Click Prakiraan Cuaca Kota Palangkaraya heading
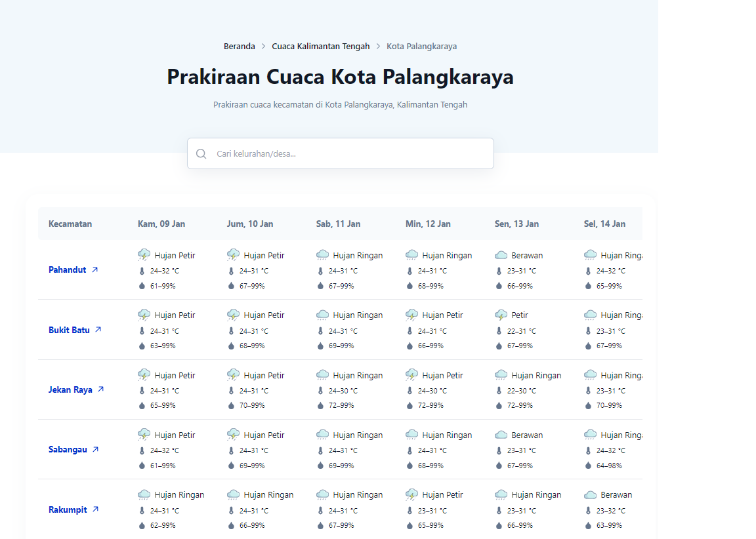 point(341,77)
